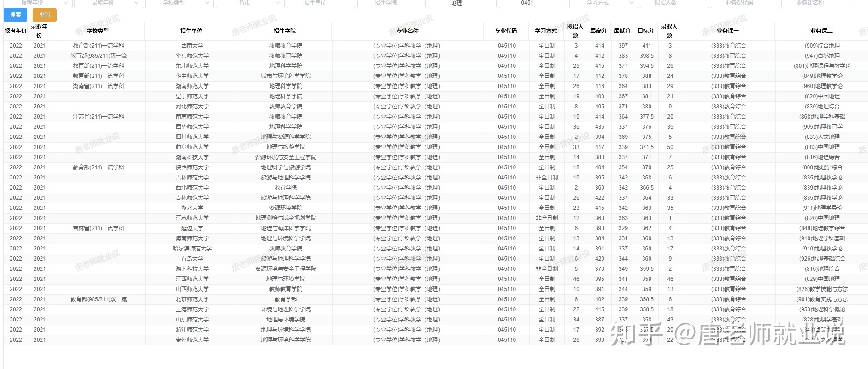
Task: Click the 业务课名称 filter input
Action: point(816,3)
